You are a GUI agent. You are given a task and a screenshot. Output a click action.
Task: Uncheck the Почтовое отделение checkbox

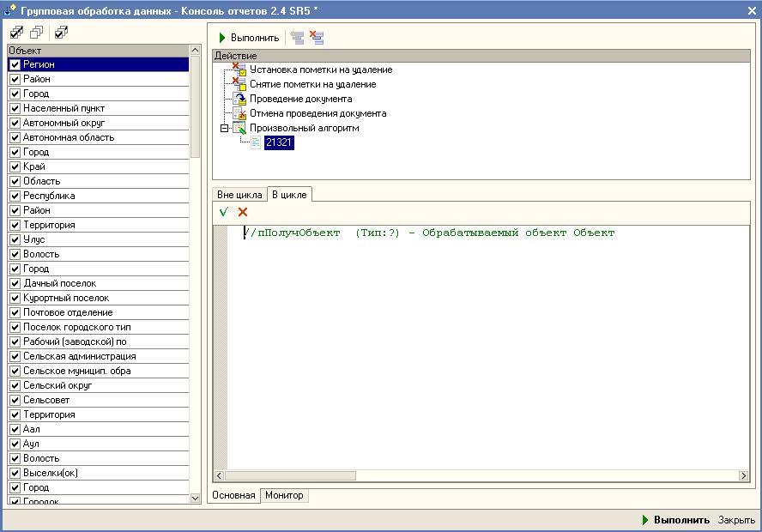coord(15,312)
